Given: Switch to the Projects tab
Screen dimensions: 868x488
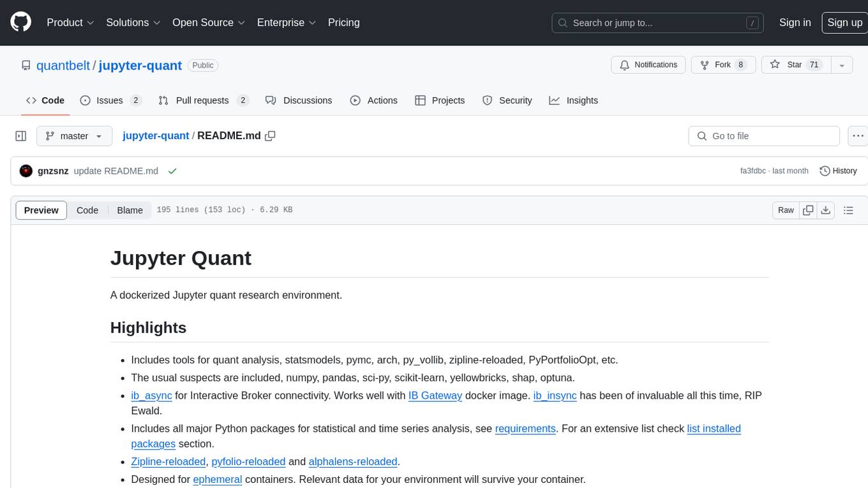Looking at the screenshot, I should pyautogui.click(x=440, y=100).
